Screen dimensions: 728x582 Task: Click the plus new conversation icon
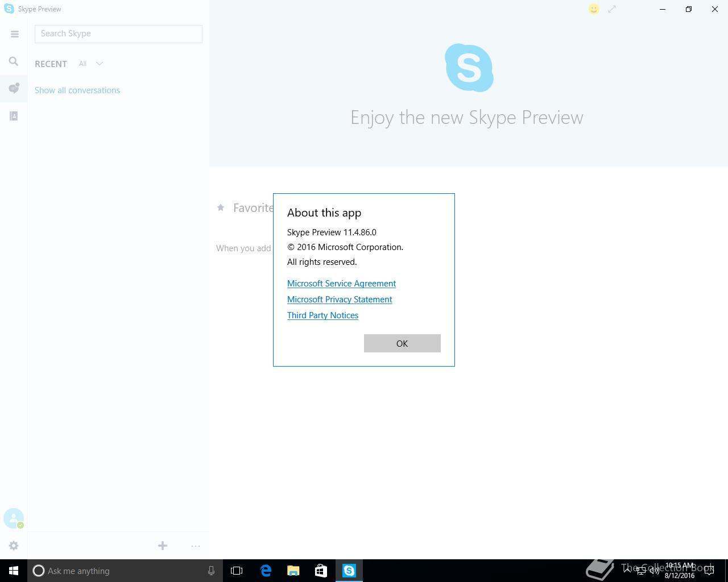[163, 546]
